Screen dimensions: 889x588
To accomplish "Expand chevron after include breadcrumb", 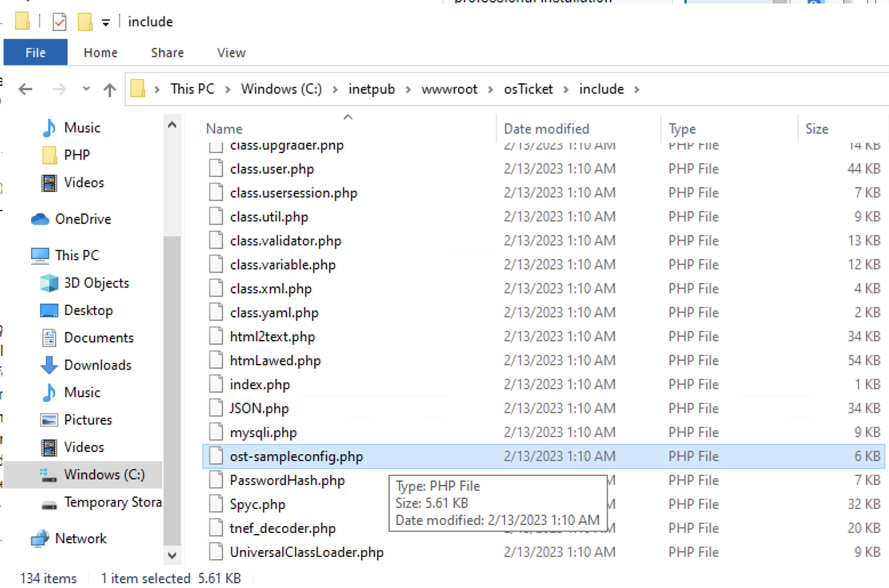I will pyautogui.click(x=637, y=90).
